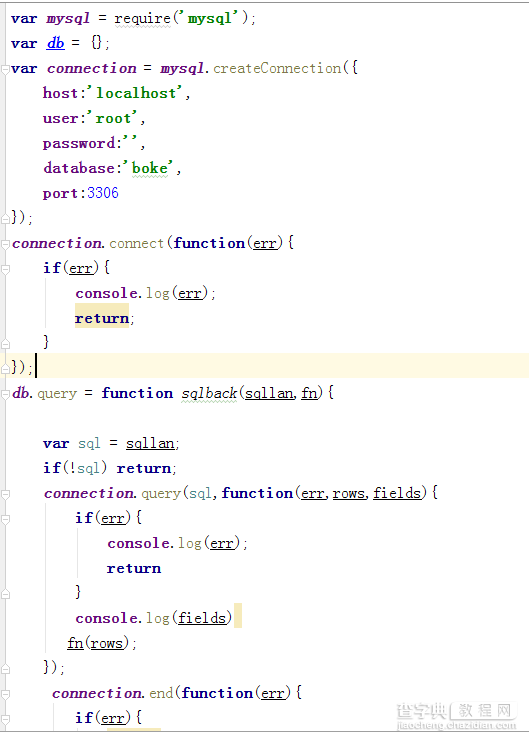Screen dimensions: 529x732
Task: Click the highlighted return keyword
Action: point(102,318)
